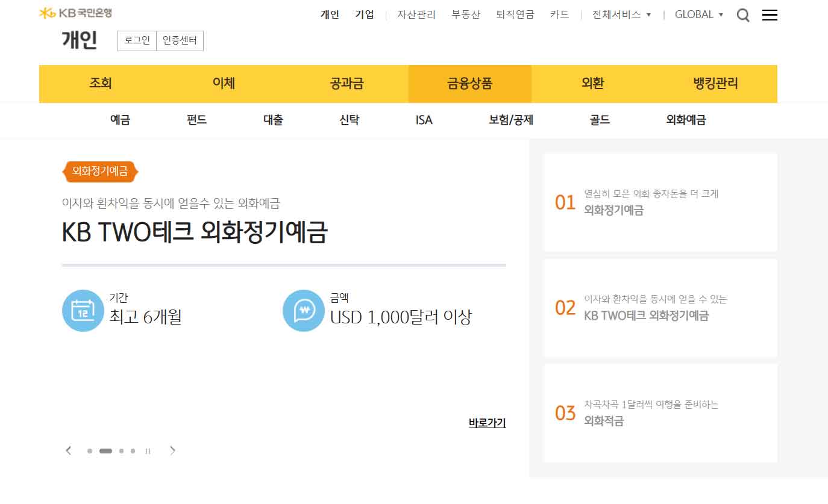Open the 조회 menu
This screenshot has height=504, width=828.
pyautogui.click(x=101, y=84)
